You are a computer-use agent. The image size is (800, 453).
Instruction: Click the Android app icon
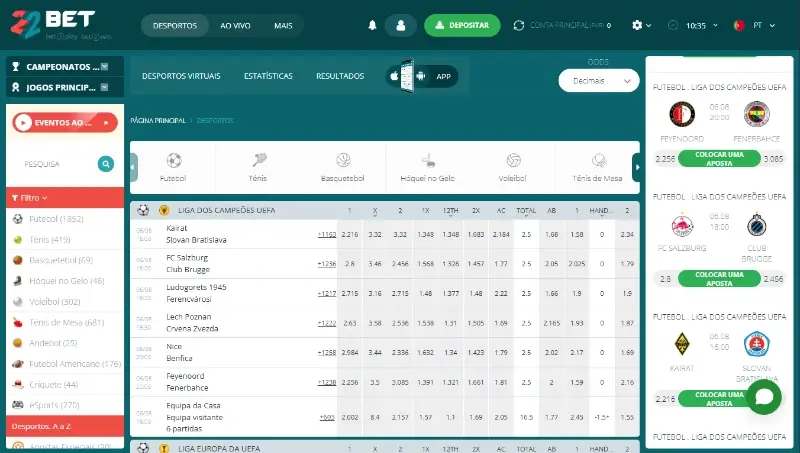420,77
